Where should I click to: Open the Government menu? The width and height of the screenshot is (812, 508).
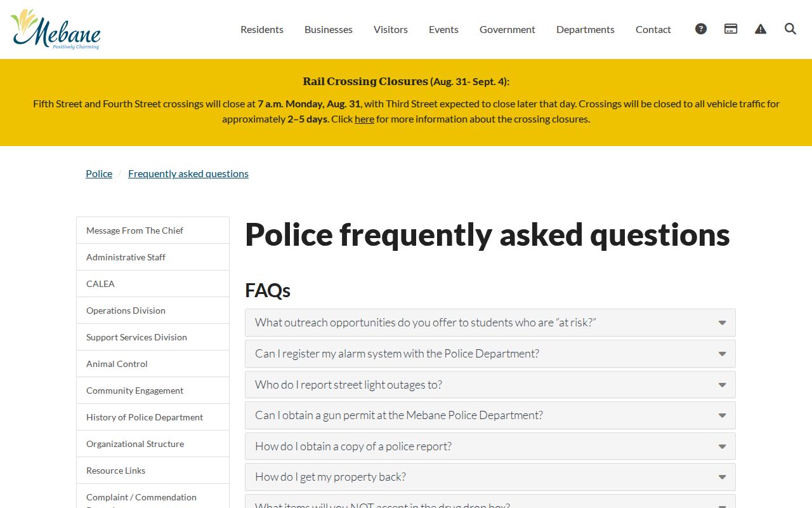(507, 29)
